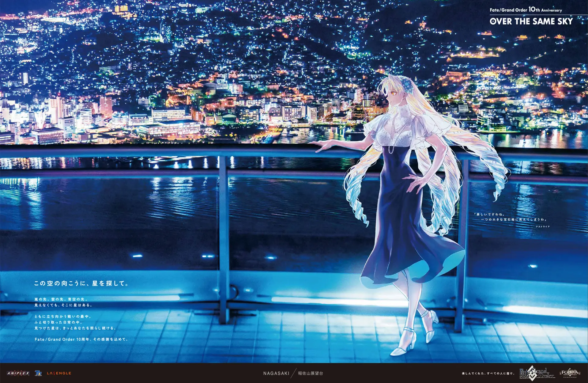Click the line "嵐の先。雲の先。青空の先。"
Image resolution: width=588 pixels, height=383 pixels.
click(x=61, y=299)
